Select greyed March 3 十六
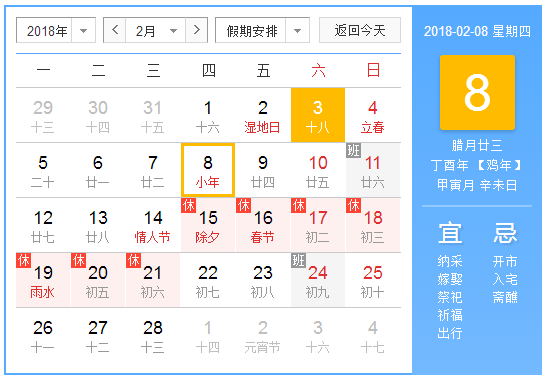This screenshot has width=547, height=376. point(318,336)
